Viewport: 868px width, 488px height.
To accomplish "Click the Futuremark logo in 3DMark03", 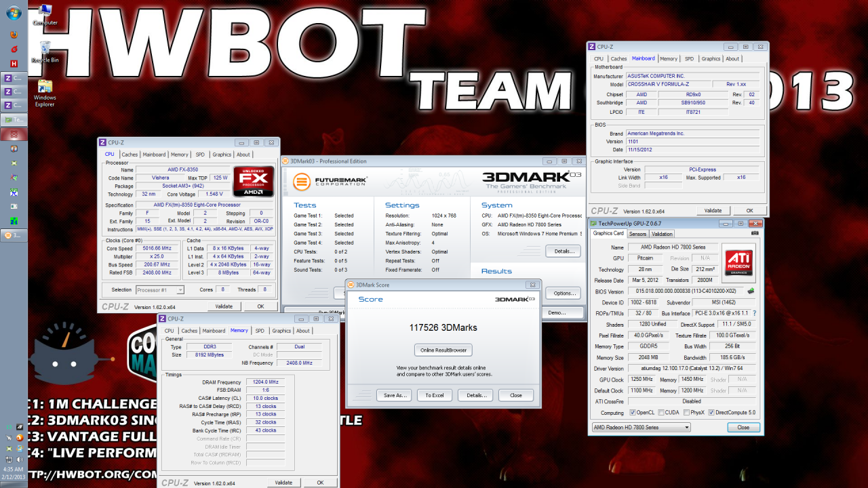I will pyautogui.click(x=331, y=182).
